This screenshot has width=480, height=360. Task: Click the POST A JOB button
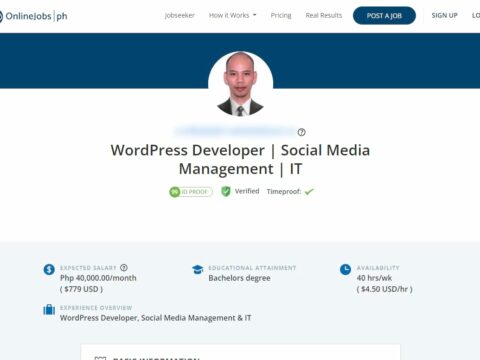384,16
